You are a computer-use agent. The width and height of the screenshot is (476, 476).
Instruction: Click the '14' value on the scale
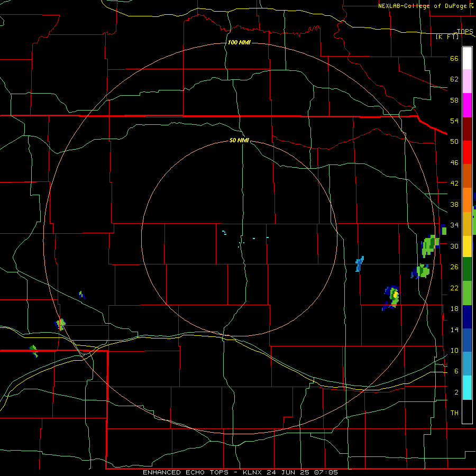click(454, 329)
